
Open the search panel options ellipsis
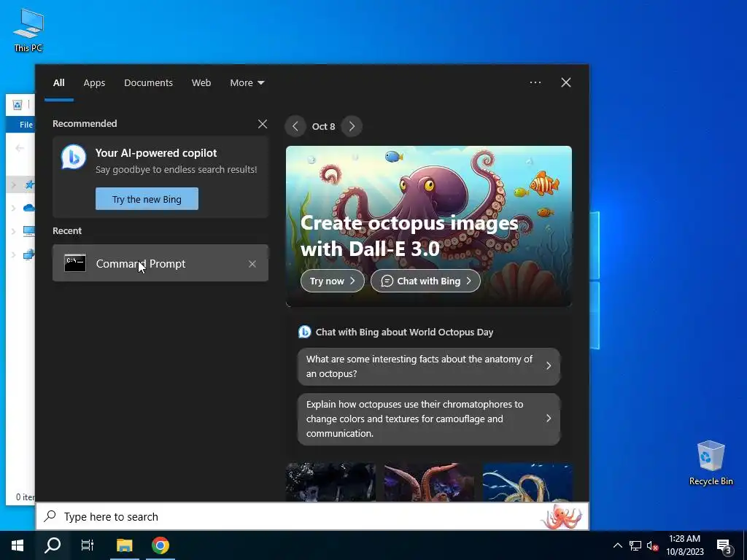click(x=535, y=82)
